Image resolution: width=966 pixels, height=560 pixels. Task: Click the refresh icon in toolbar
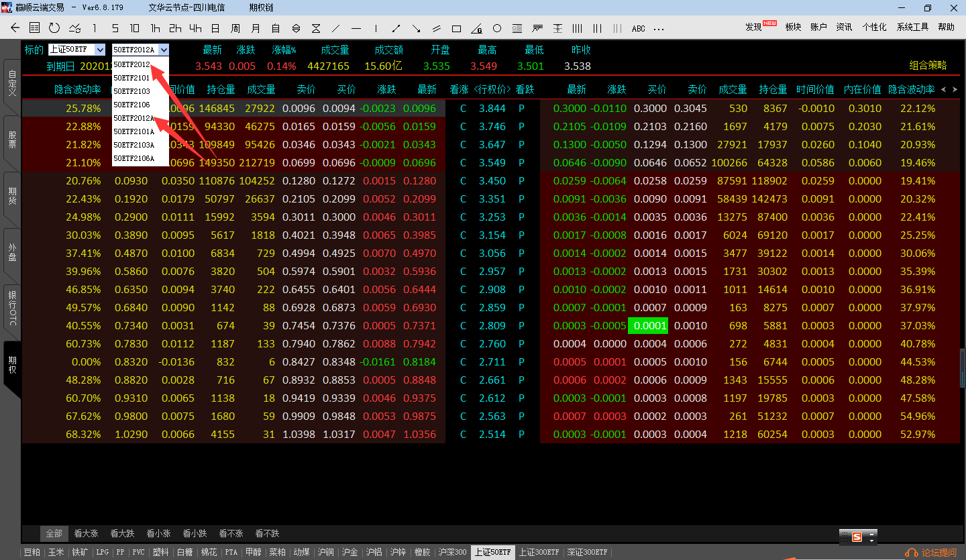coord(54,28)
